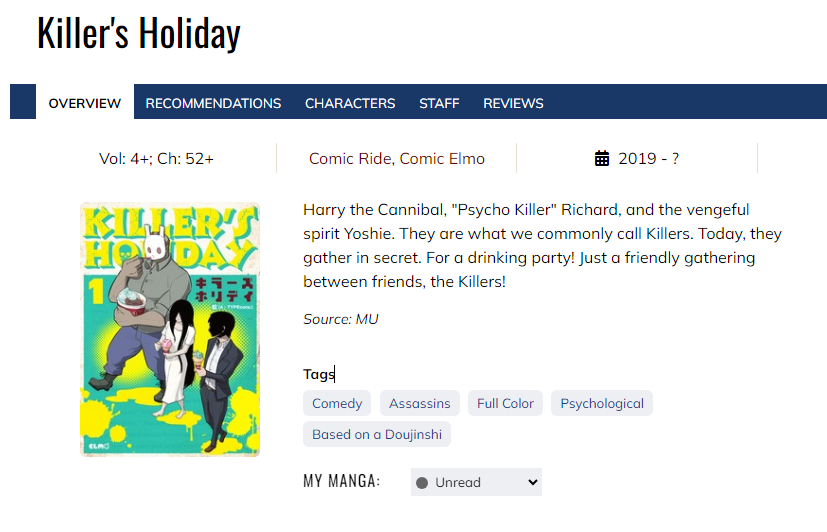Click the Source: MU text
Screen dimensions: 827x532
(341, 319)
